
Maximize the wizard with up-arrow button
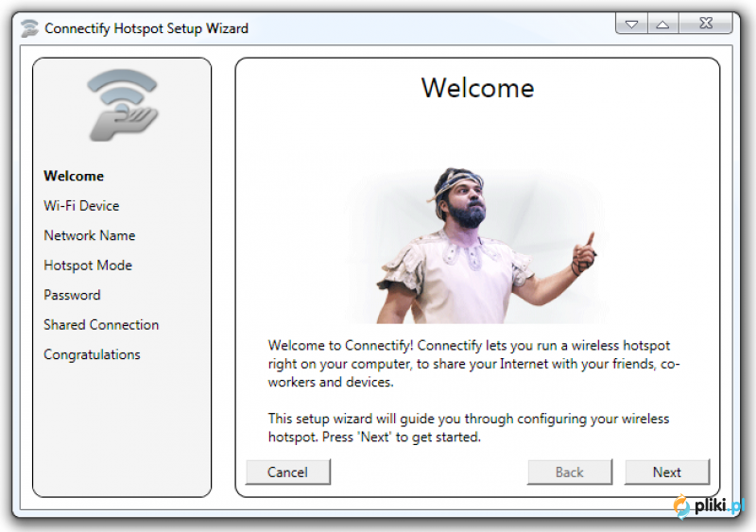coord(663,24)
